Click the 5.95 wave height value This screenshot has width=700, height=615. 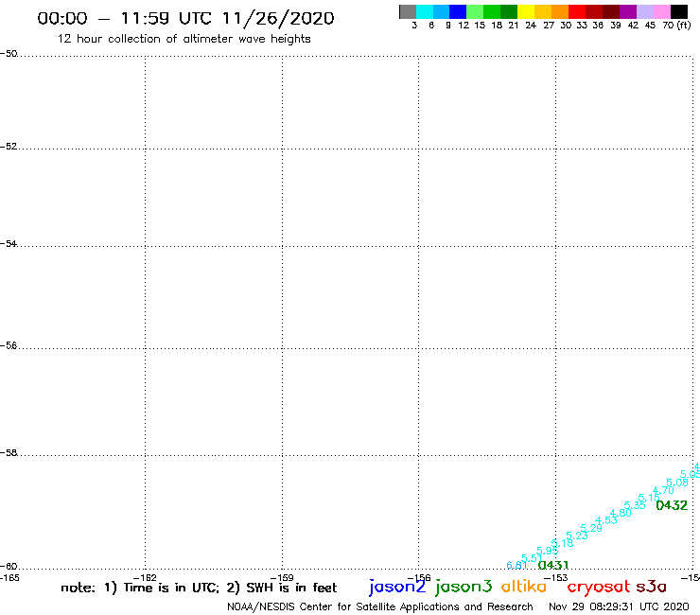point(547,551)
